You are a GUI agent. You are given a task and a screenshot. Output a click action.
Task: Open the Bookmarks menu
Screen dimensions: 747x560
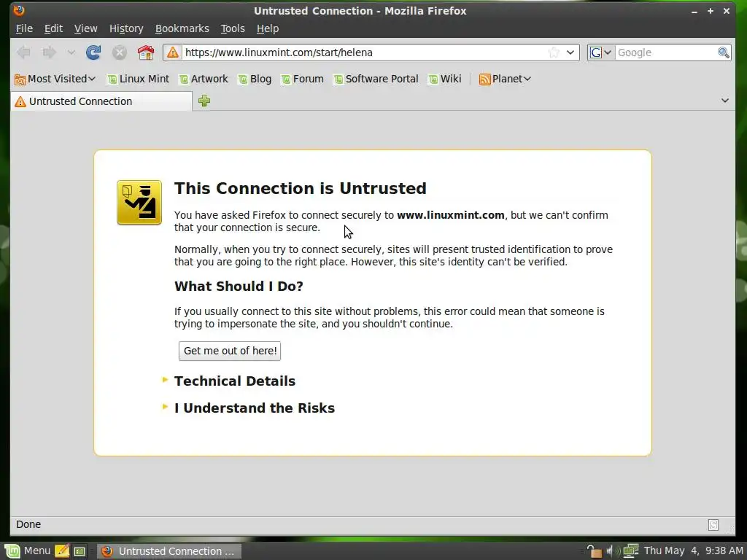[x=182, y=28]
